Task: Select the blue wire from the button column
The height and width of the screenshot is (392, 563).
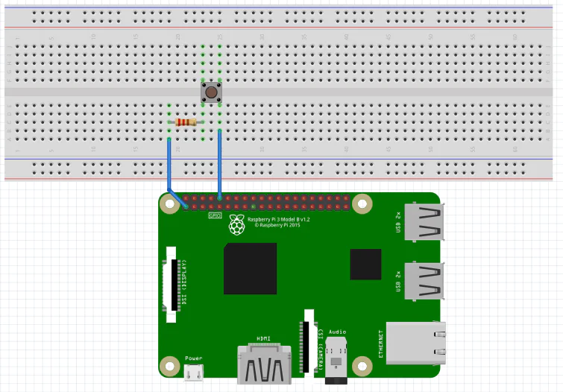Action: click(x=219, y=165)
